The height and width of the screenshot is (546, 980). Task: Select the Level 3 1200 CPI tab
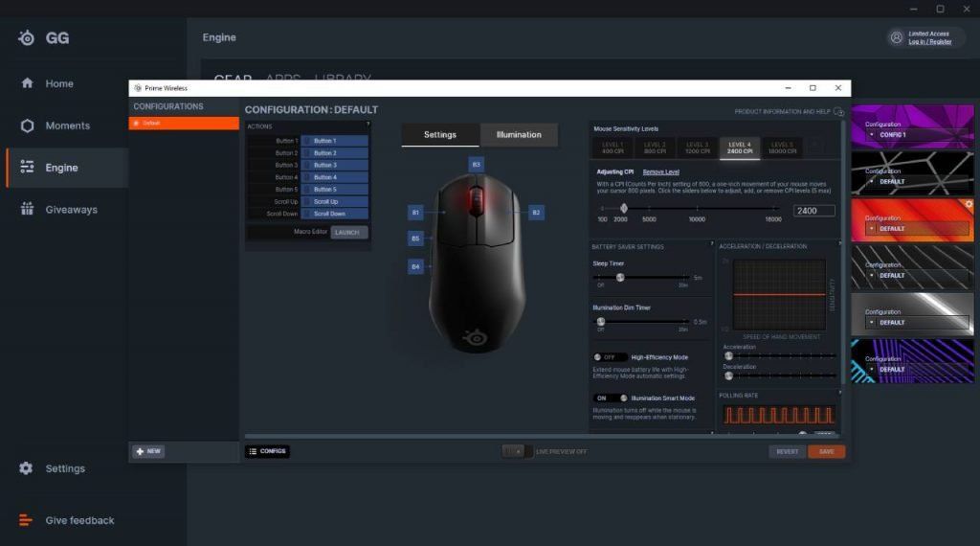(x=698, y=148)
